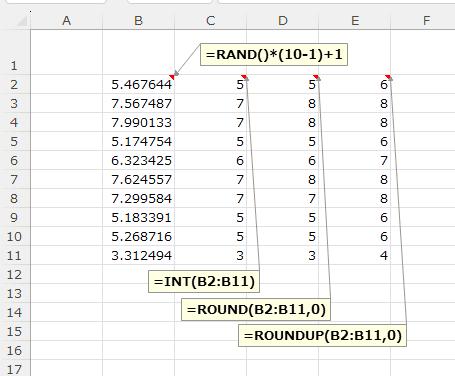The image size is (455, 376).
Task: Click cell E4 showing 8
Action: point(355,122)
